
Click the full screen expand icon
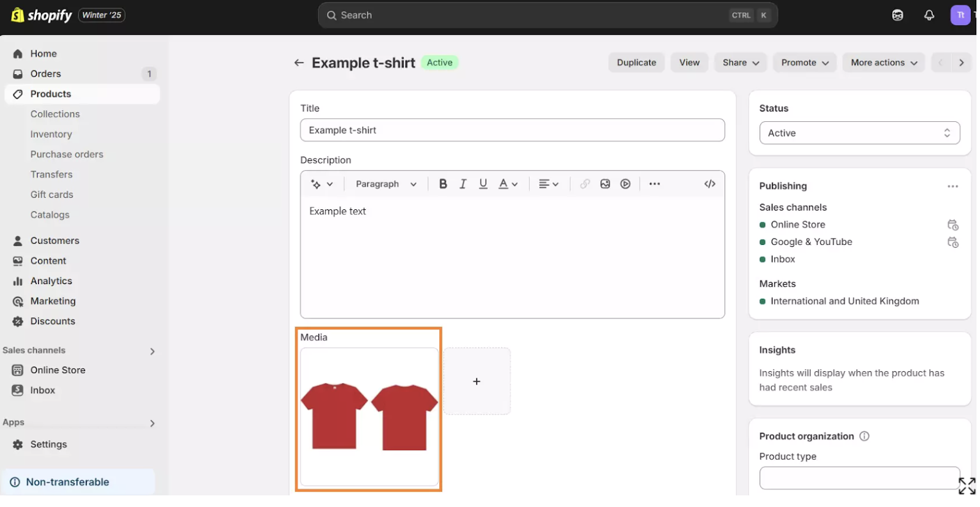[x=967, y=486]
